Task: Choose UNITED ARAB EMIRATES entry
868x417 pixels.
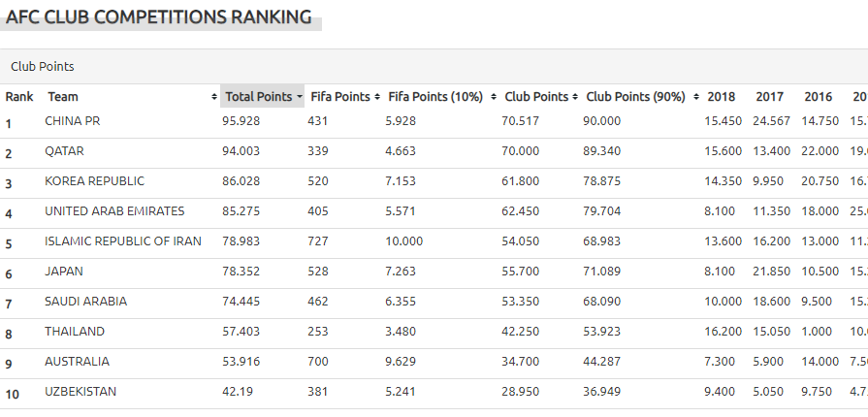Action: (x=114, y=211)
